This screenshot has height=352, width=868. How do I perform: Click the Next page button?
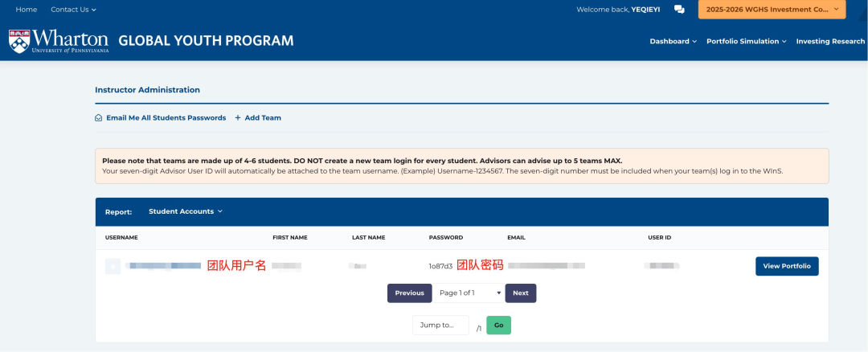[x=520, y=293]
